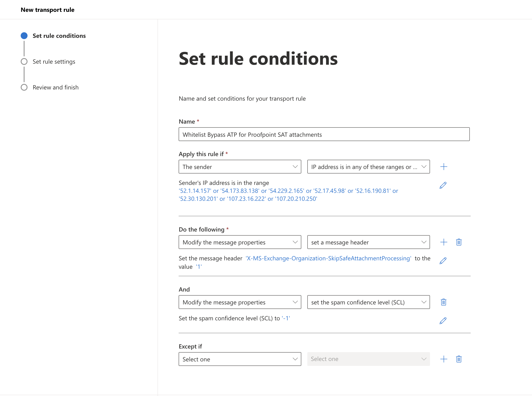Open the 'set a message header' dropdown
The width and height of the screenshot is (532, 396).
tap(368, 242)
